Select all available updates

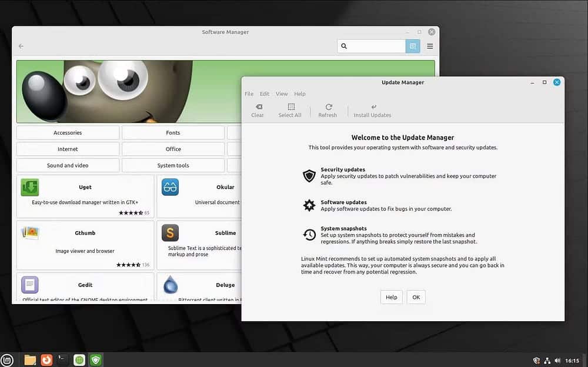(x=290, y=111)
